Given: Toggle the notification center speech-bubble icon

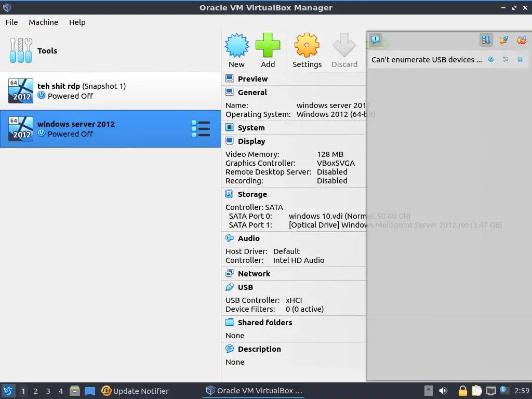Looking at the screenshot, I should (x=376, y=39).
